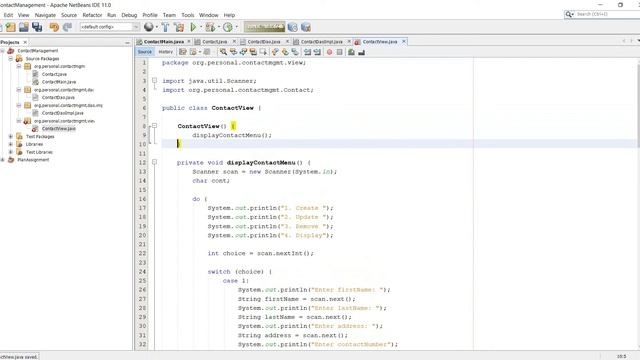
Task: Toggle Highlight Search in the editor toolbar
Action: click(x=253, y=52)
